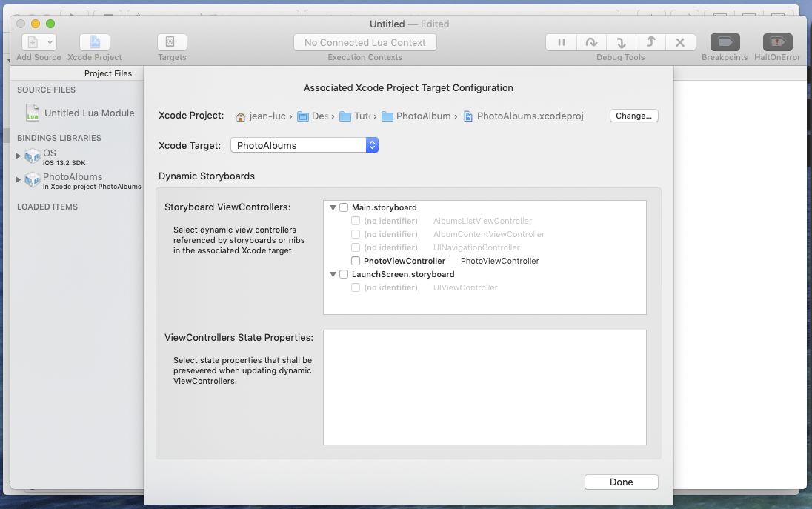Check the UINavigationController checkbox
812x509 pixels.
point(356,247)
